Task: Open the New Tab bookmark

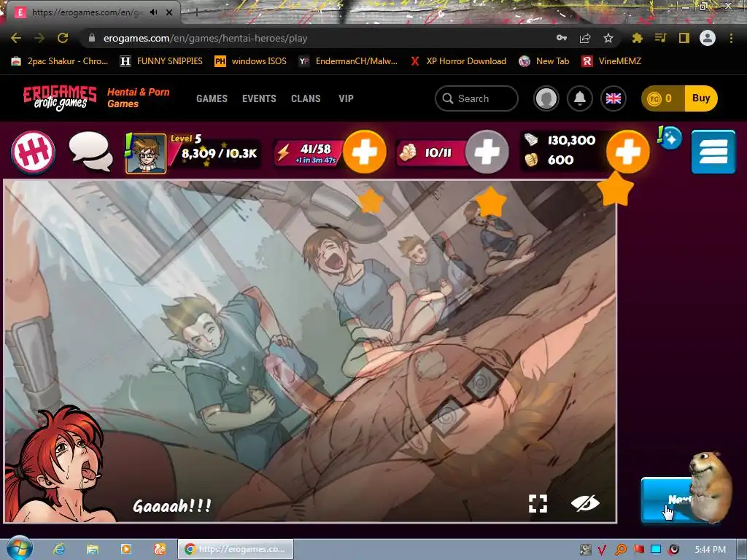Action: 544,61
